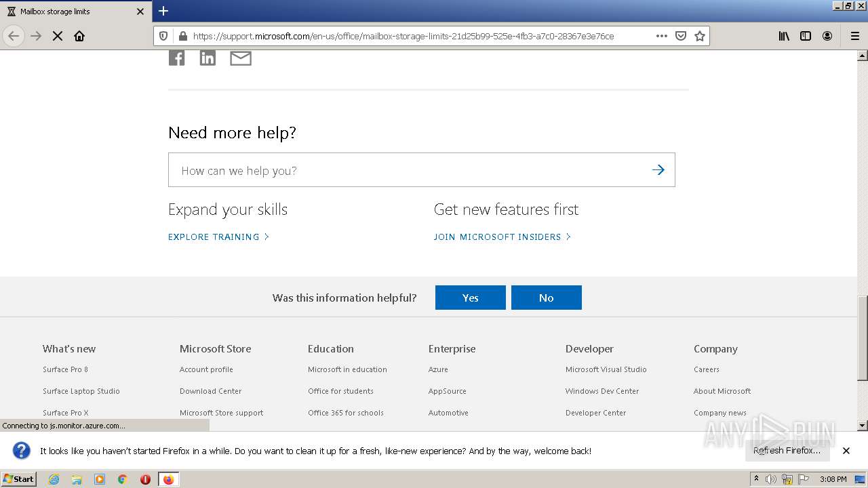
Task: Open Firefox account icon
Action: tap(827, 36)
